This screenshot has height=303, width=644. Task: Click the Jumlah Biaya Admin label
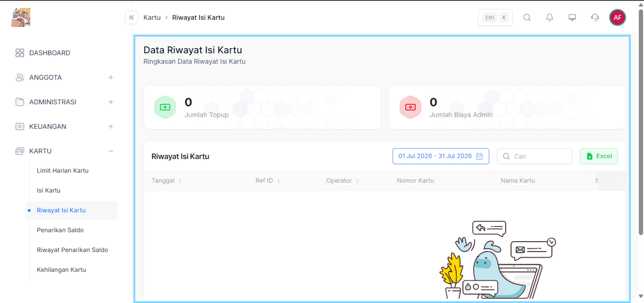pos(461,115)
